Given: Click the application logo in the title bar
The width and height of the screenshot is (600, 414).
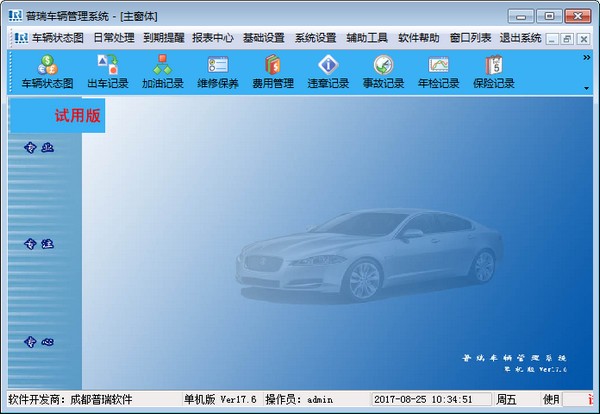Looking at the screenshot, I should click(x=15, y=16).
